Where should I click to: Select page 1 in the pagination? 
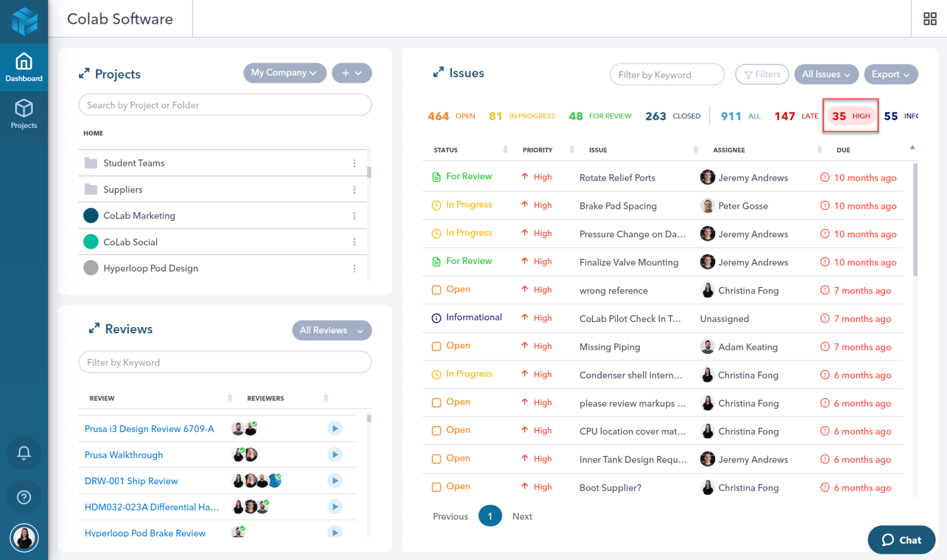[x=490, y=516]
